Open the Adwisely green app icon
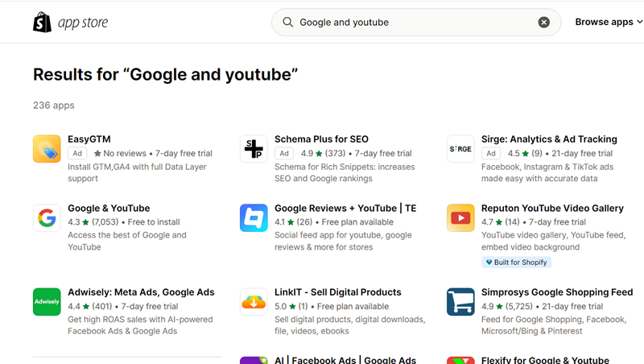The width and height of the screenshot is (644, 364). pos(47,301)
